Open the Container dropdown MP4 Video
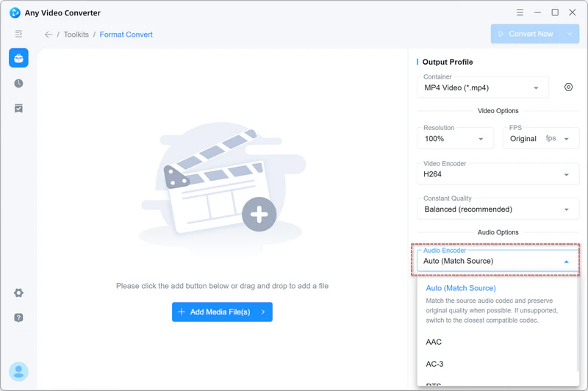This screenshot has width=588, height=391. tap(483, 87)
